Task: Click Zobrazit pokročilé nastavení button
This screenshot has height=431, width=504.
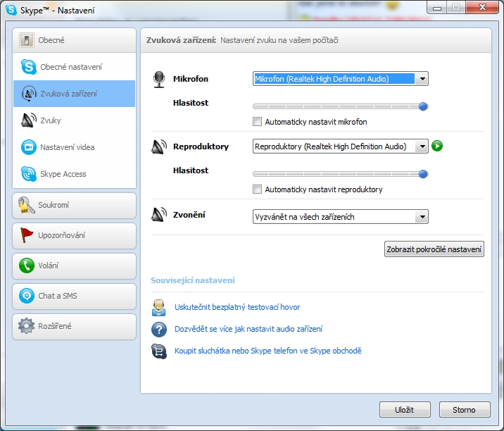Action: (434, 249)
